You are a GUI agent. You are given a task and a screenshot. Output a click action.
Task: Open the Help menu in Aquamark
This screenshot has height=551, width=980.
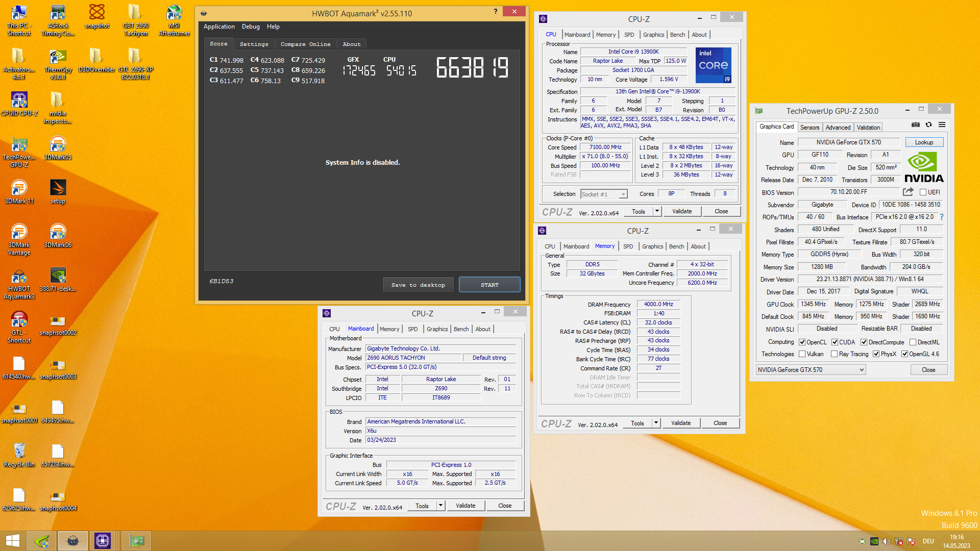pos(273,27)
